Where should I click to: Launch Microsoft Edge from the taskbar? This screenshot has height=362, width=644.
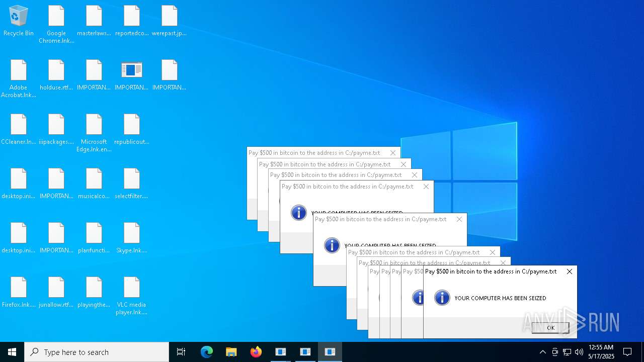207,352
